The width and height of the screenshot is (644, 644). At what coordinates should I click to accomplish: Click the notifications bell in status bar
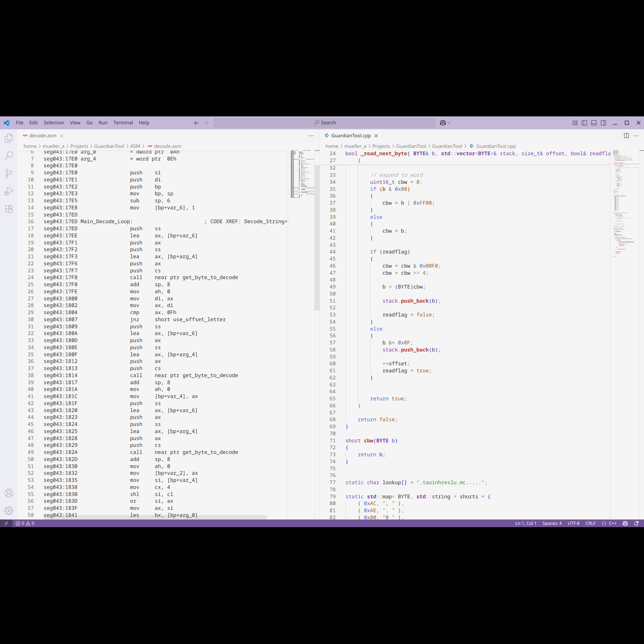point(636,523)
